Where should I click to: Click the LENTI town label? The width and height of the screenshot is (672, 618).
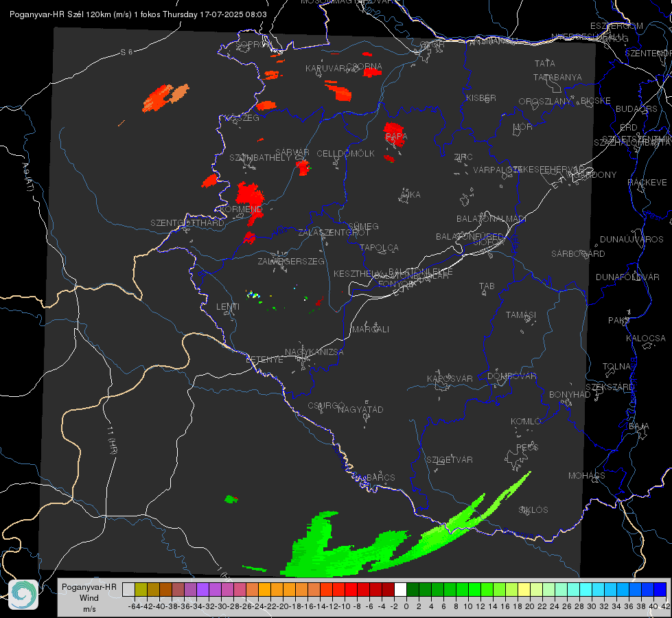pyautogui.click(x=228, y=307)
